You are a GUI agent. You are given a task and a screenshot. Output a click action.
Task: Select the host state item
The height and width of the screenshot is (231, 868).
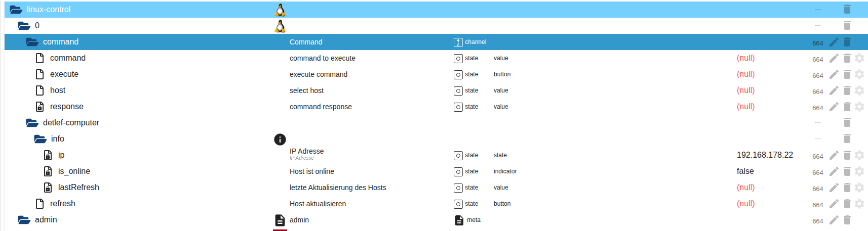58,90
